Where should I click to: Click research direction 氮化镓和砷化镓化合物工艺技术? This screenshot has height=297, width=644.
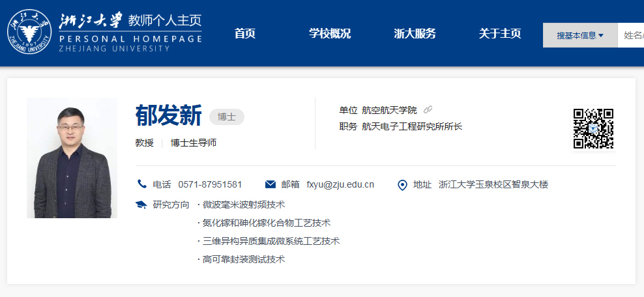coord(267,223)
